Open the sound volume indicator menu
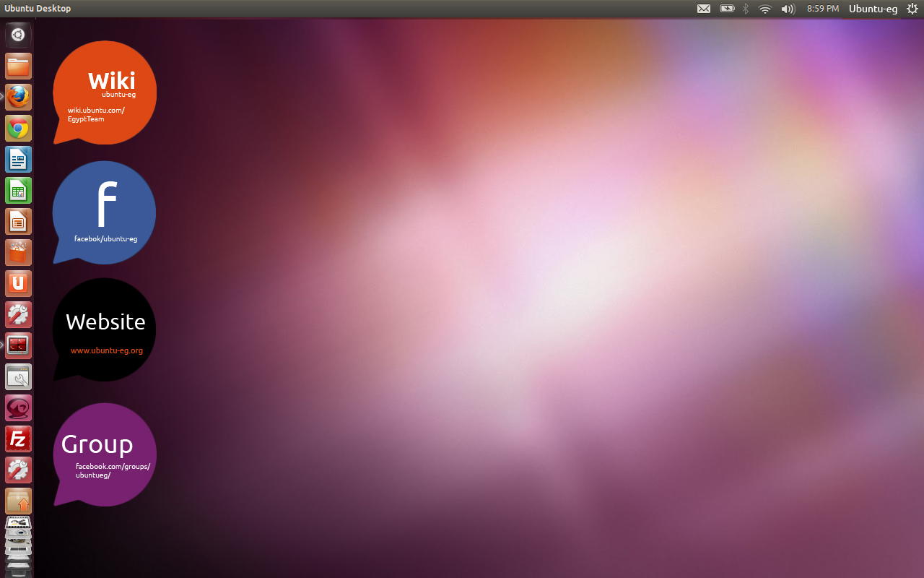 point(788,9)
